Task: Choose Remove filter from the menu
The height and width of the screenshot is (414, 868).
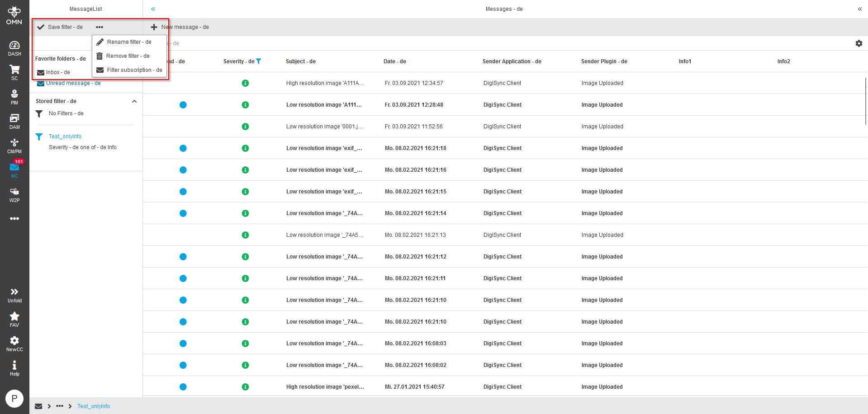Action: coord(128,56)
